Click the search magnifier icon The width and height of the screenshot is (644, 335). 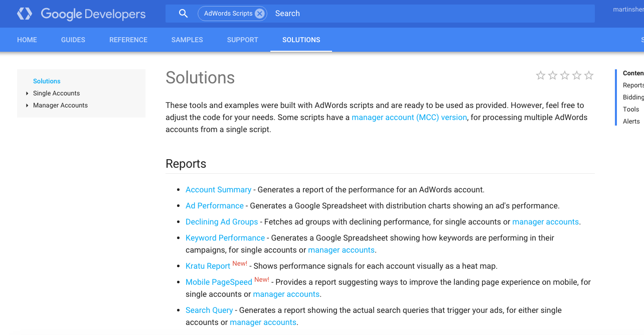pos(184,14)
